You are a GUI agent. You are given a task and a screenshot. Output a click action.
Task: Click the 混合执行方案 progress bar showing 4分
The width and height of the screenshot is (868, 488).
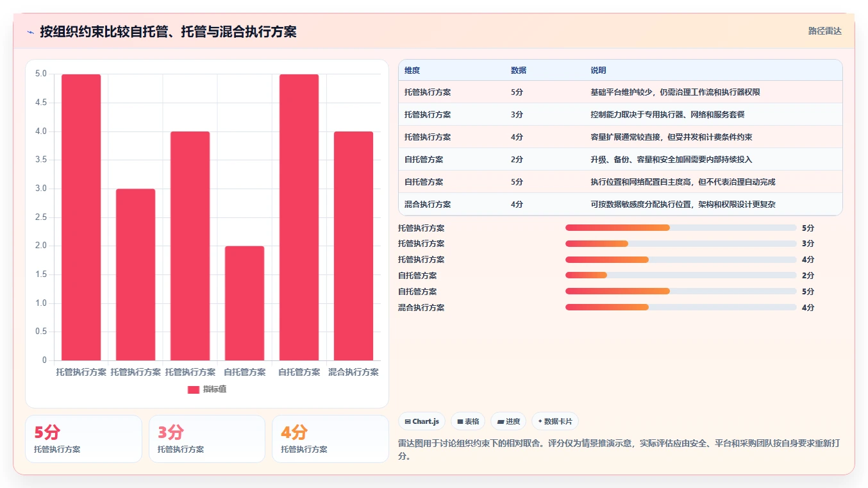681,308
